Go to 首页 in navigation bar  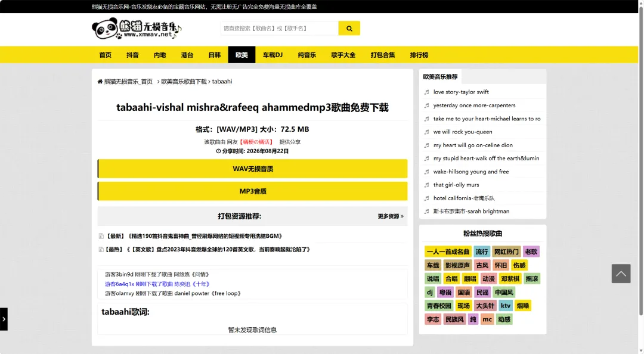click(105, 55)
